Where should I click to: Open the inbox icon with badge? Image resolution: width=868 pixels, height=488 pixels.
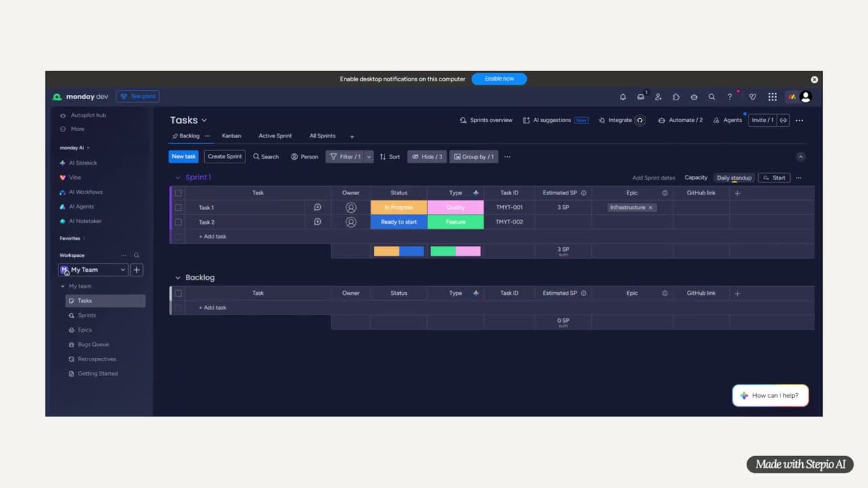pyautogui.click(x=641, y=97)
